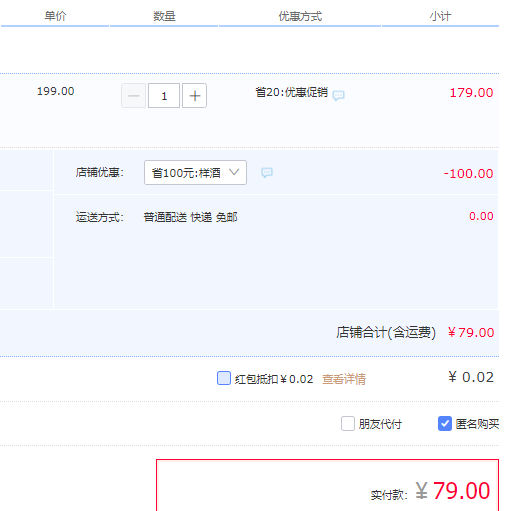Click the 普通配送 快递 免邮 shipping text
The height and width of the screenshot is (511, 525).
tap(191, 217)
